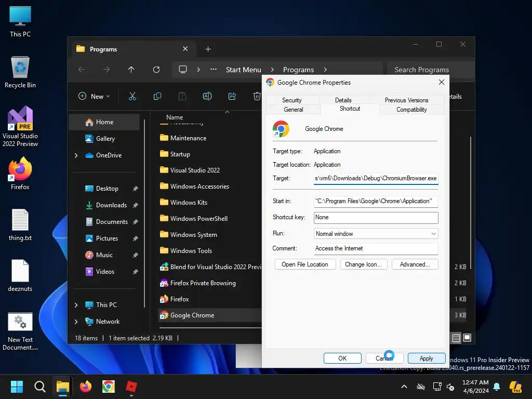Open Home in navigation pane
The image size is (532, 399).
tap(104, 122)
